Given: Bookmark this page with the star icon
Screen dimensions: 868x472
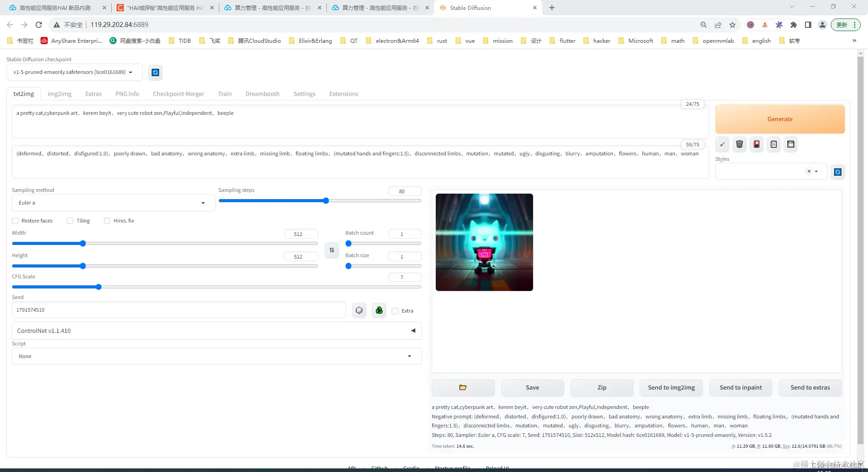Looking at the screenshot, I should coord(732,25).
